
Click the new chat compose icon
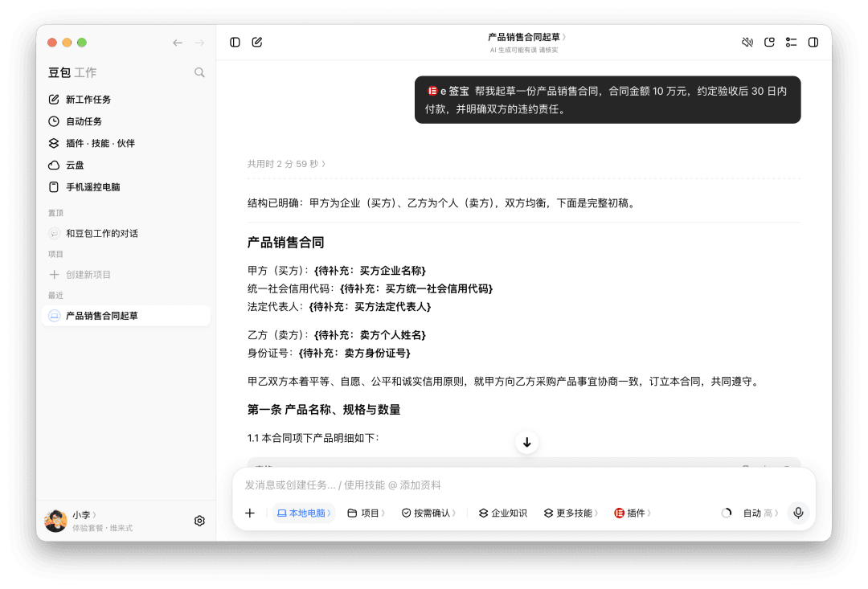point(257,42)
